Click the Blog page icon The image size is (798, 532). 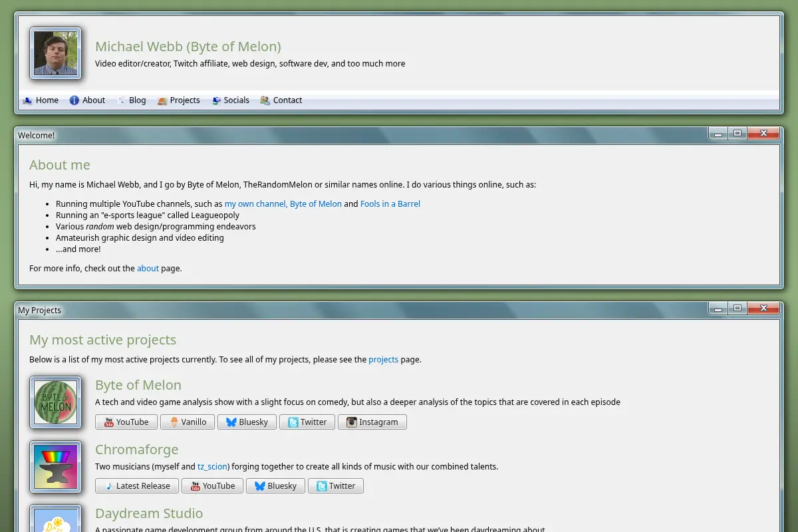coord(121,100)
